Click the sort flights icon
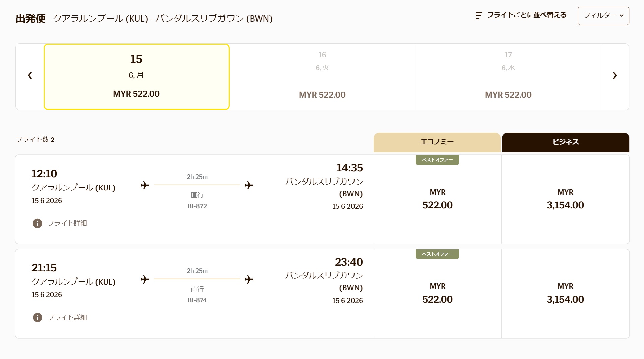 tap(479, 15)
